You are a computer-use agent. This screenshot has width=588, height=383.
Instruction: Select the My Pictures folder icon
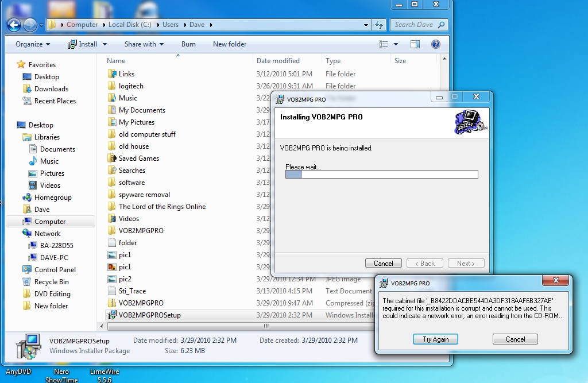click(112, 122)
